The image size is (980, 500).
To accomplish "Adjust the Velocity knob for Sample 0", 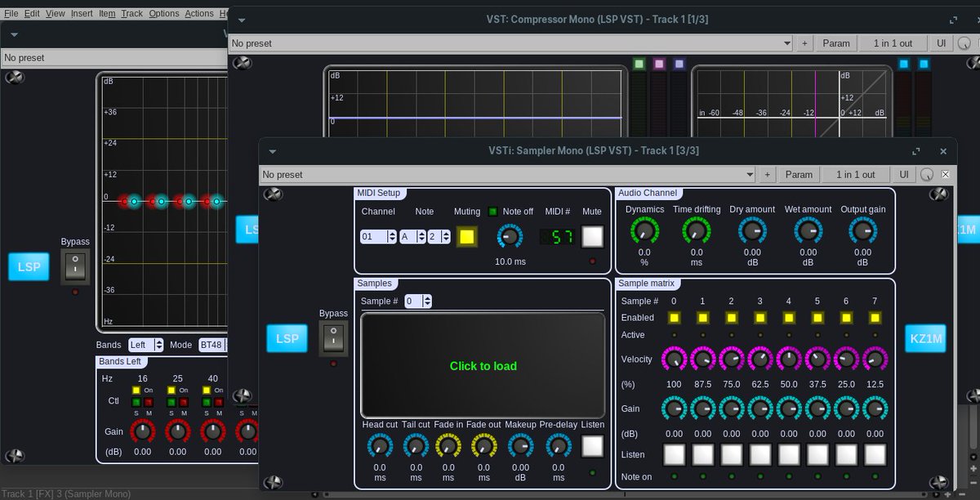I will [673, 359].
